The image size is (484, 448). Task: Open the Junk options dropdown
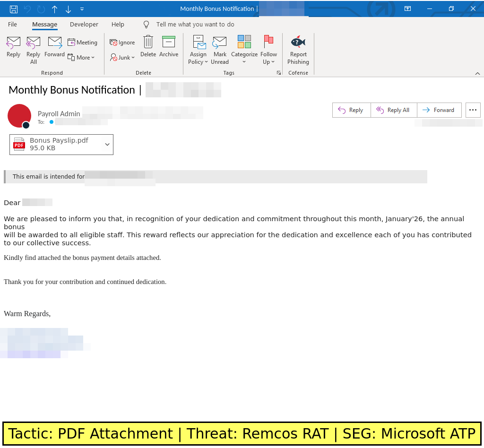(123, 57)
